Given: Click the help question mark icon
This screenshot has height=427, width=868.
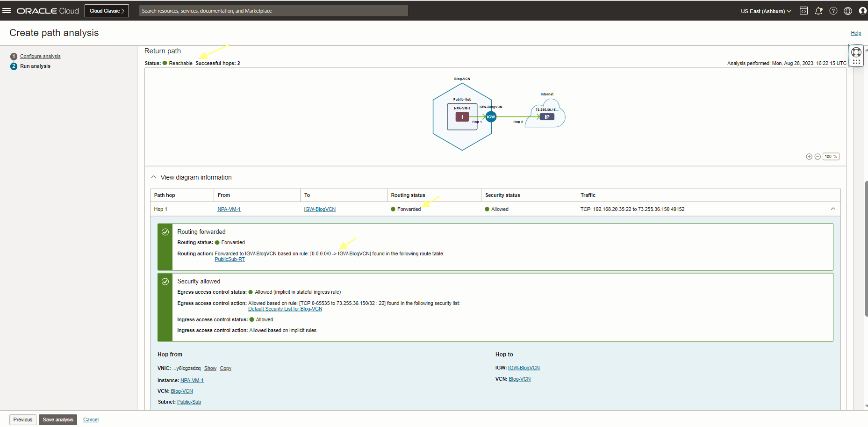Looking at the screenshot, I should tap(833, 11).
